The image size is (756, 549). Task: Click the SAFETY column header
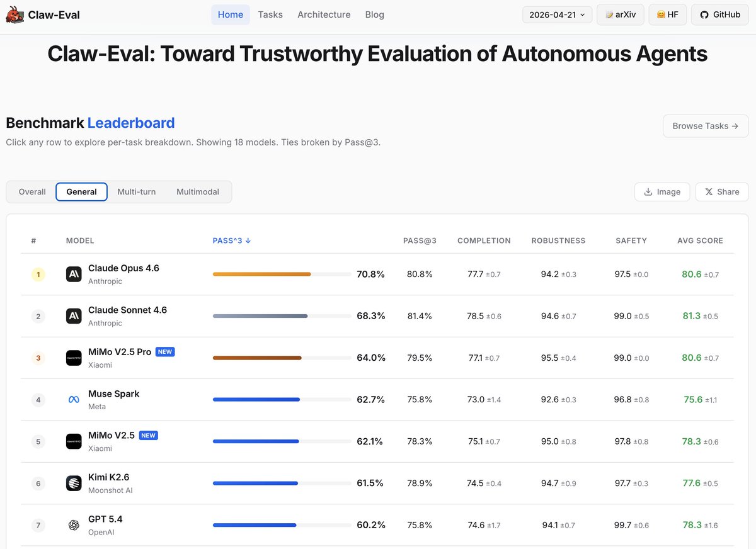point(631,241)
